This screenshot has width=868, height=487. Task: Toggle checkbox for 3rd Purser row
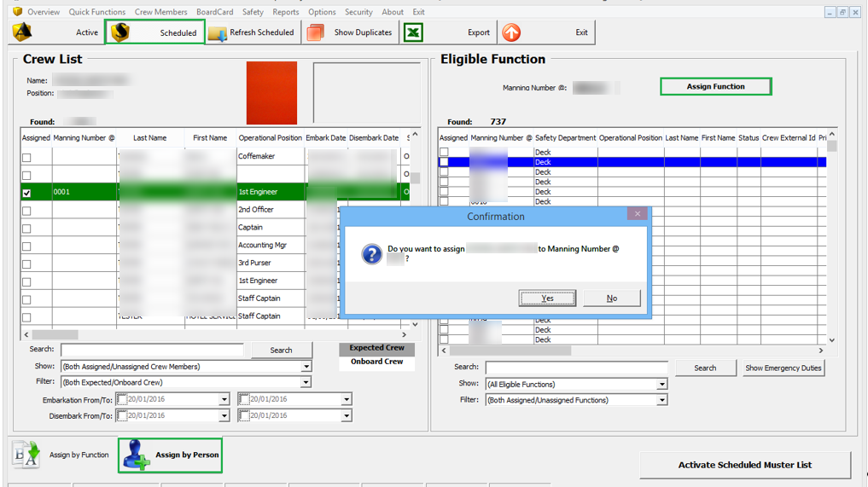pyautogui.click(x=26, y=264)
